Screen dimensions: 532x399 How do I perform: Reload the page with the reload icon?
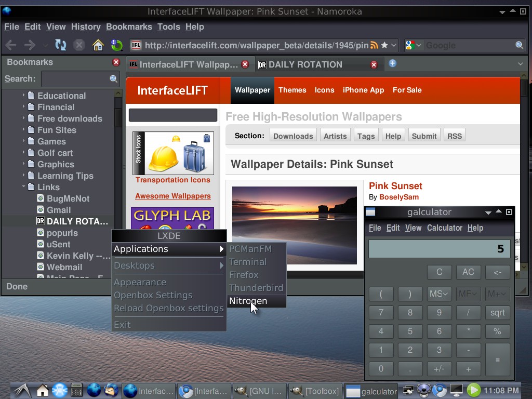point(60,45)
